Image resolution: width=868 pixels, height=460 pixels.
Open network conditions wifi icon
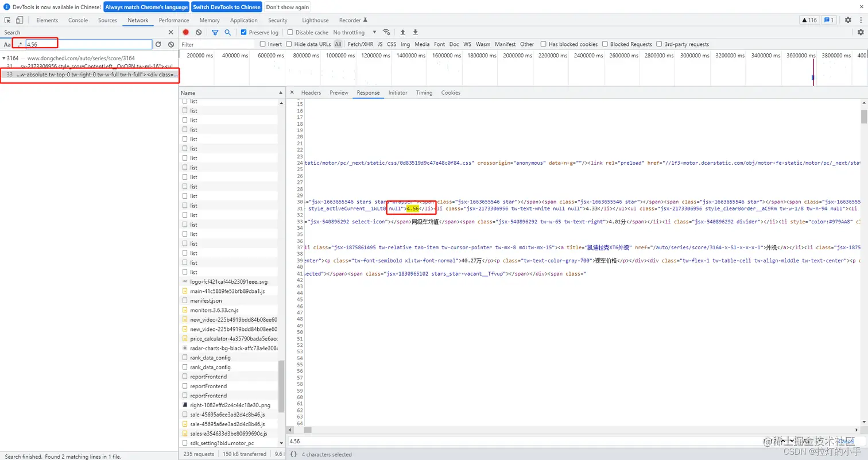click(386, 33)
